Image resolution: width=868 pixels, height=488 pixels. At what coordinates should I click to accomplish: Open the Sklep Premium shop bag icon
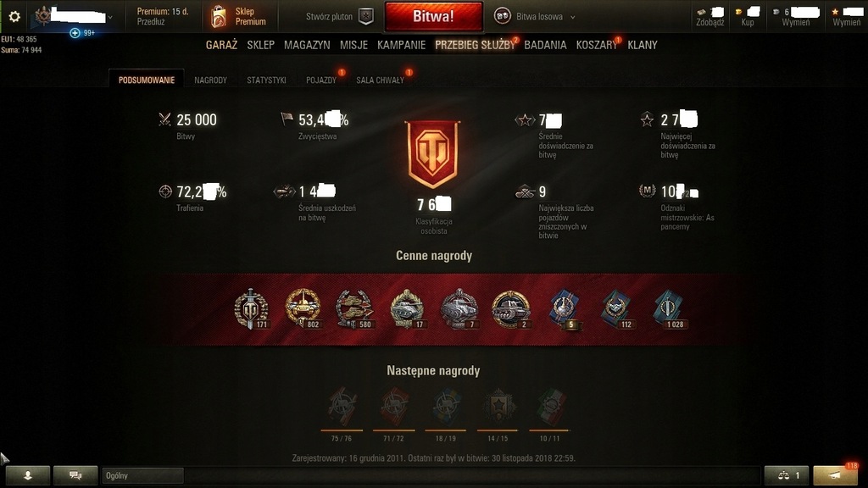coord(219,17)
